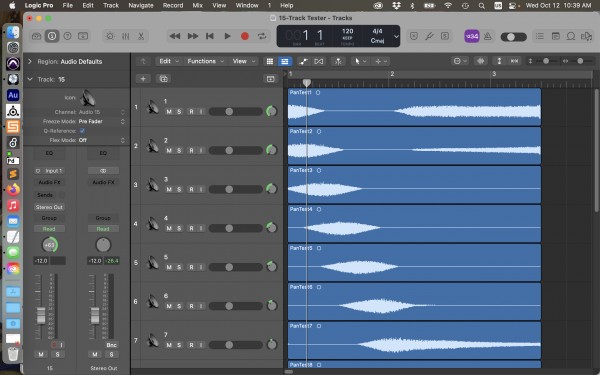Open Loop Browser button
The height and width of the screenshot is (375, 600).
pyautogui.click(x=571, y=36)
